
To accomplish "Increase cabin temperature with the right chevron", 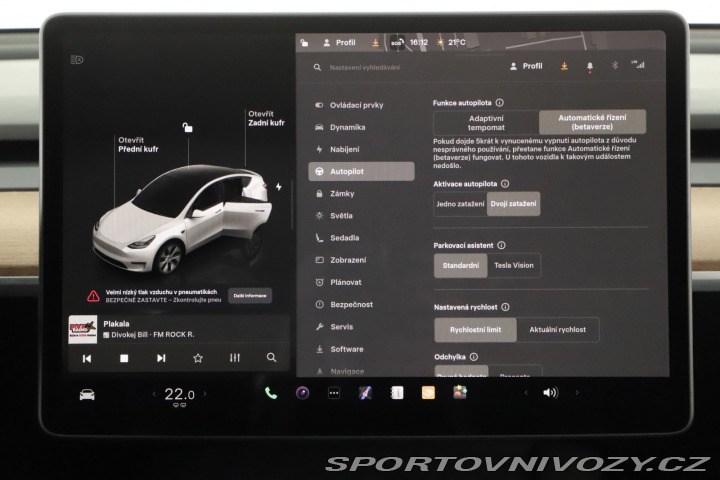I will pos(205,394).
